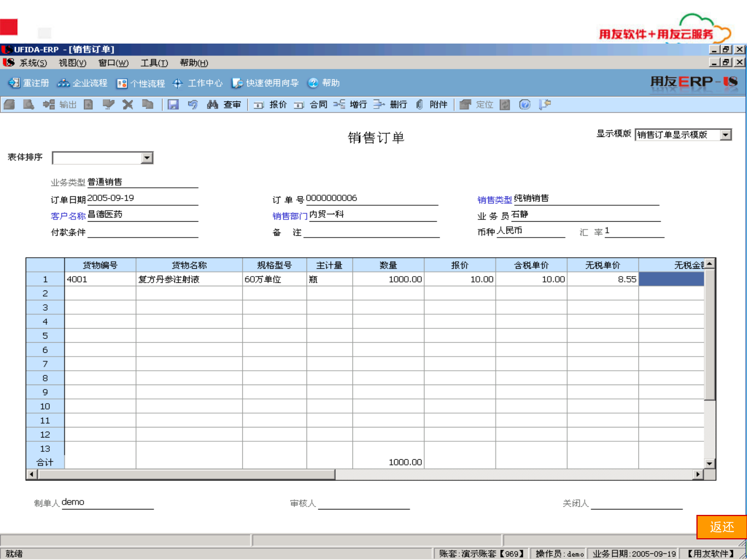Click the toolbar help question-mark icon
This screenshot has height=560, width=747.
click(x=525, y=105)
